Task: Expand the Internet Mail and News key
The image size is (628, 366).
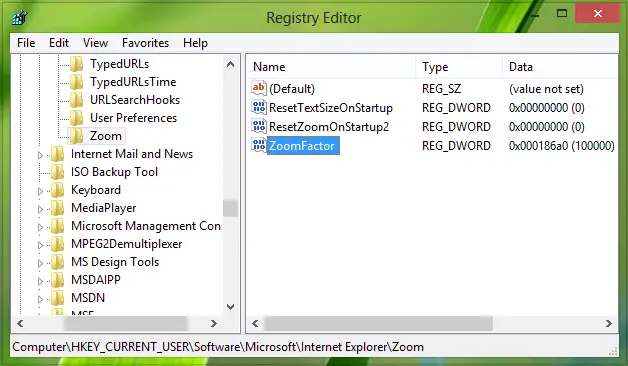Action: pos(40,155)
